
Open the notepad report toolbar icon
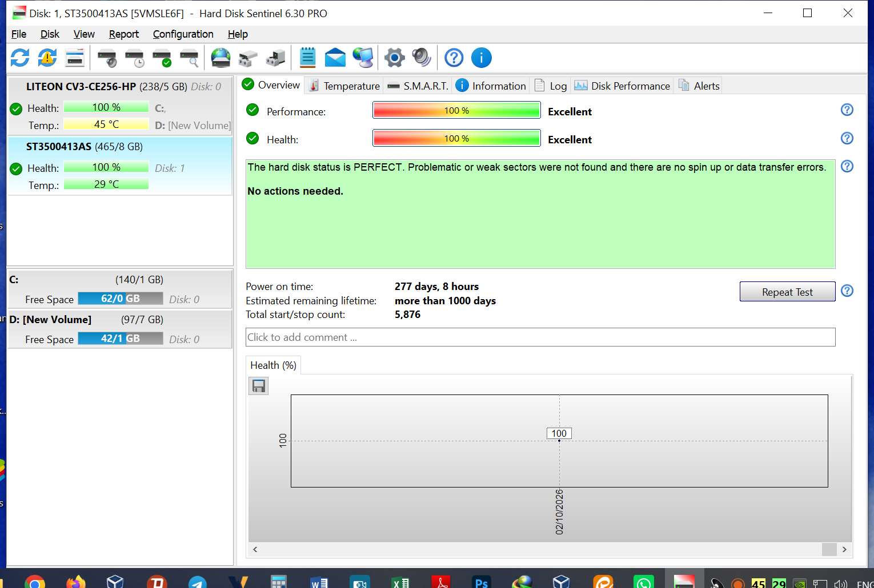308,58
